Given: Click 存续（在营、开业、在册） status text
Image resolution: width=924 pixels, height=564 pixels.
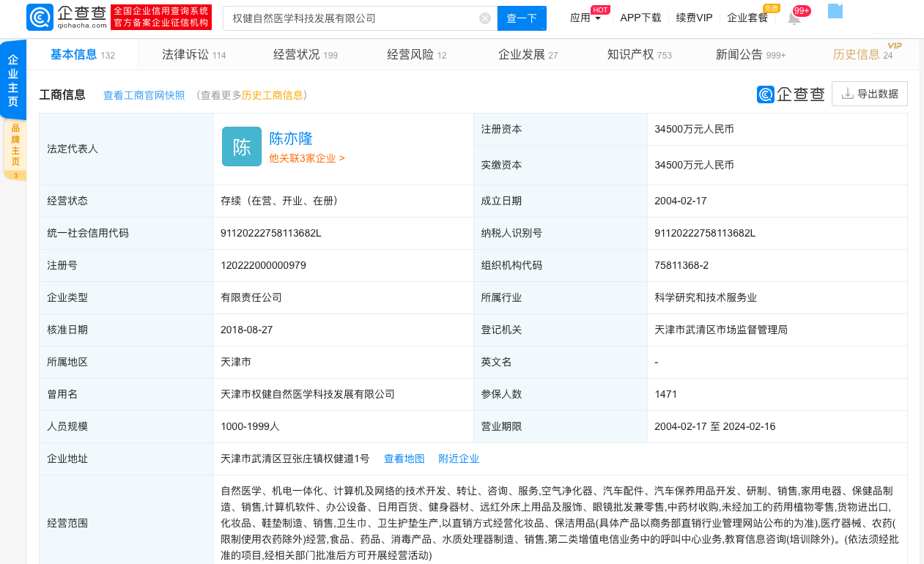Looking at the screenshot, I should click(281, 201).
